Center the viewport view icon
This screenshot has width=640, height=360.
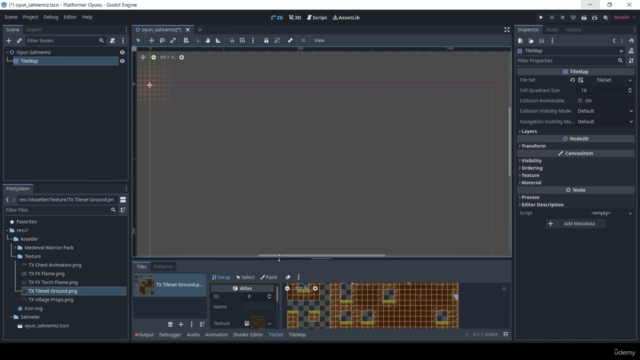point(143,57)
